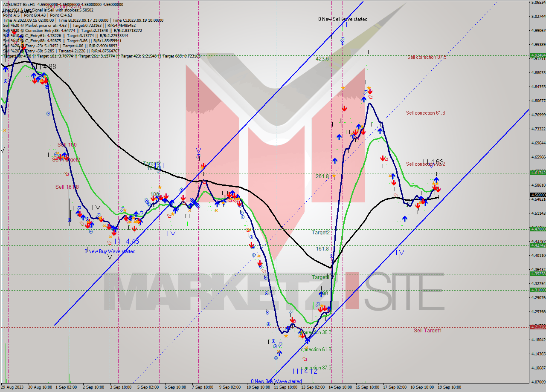546x392 pixels.
Task: Click the 4.69644 price axis value
Action: pyautogui.click(x=538, y=143)
